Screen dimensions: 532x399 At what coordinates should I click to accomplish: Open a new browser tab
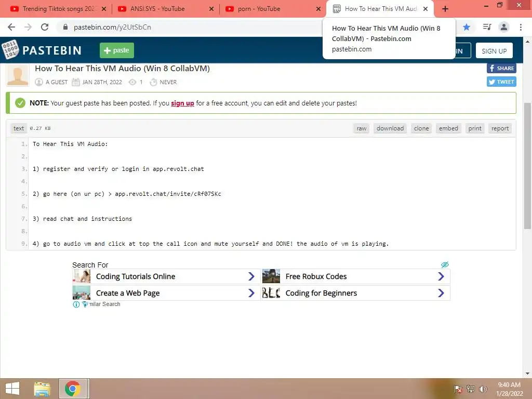445,9
